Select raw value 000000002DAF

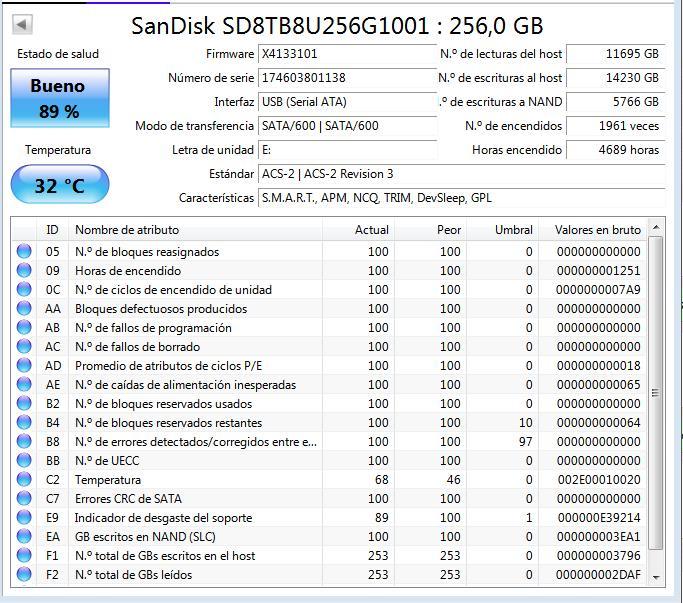[x=598, y=575]
